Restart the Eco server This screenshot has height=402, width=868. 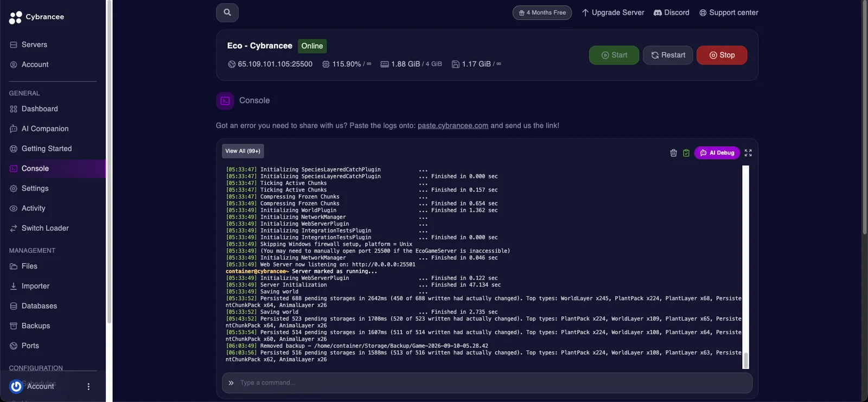point(668,55)
